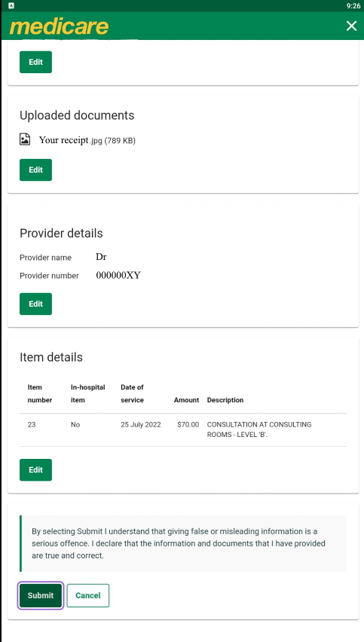This screenshot has width=364, height=642.
Task: Cancel the claim submission
Action: (88, 595)
